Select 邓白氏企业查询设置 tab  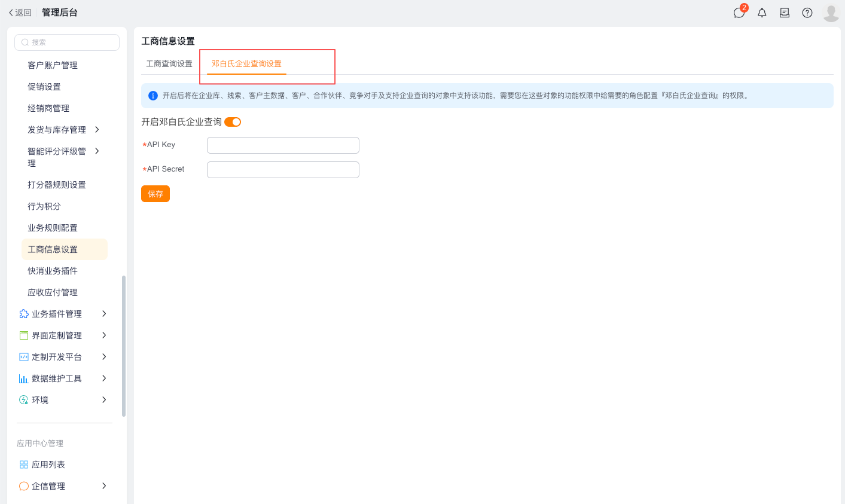(246, 64)
